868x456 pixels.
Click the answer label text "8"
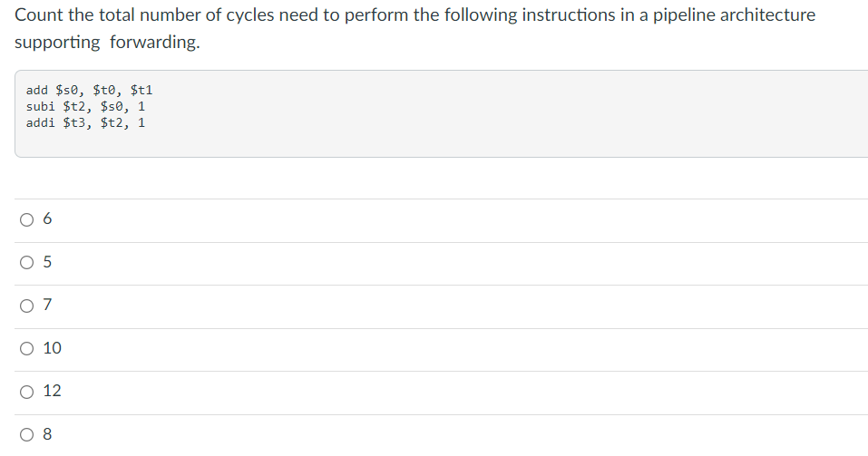pos(47,434)
